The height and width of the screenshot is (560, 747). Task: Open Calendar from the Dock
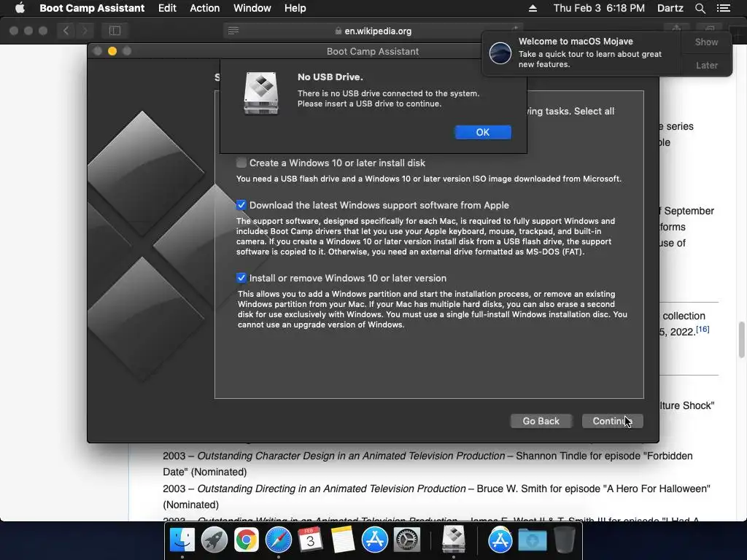click(310, 540)
